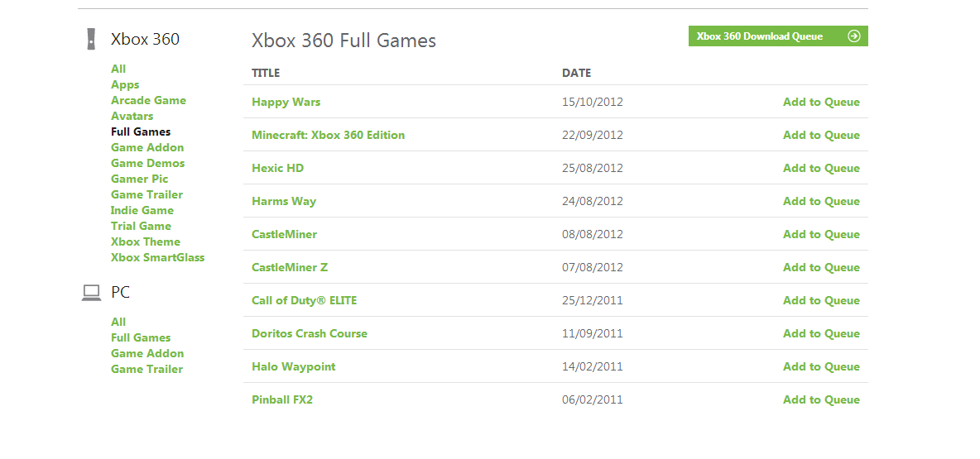
Task: Open Game Addon under PC
Action: (x=147, y=353)
